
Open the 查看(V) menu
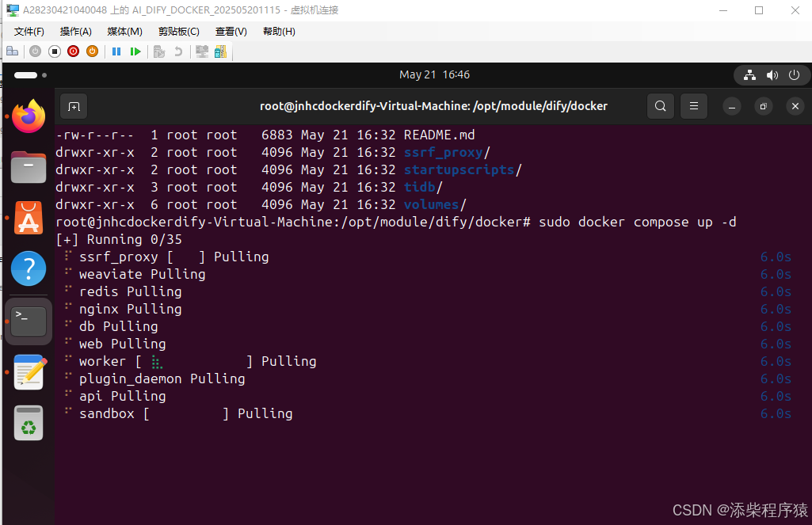click(x=231, y=32)
